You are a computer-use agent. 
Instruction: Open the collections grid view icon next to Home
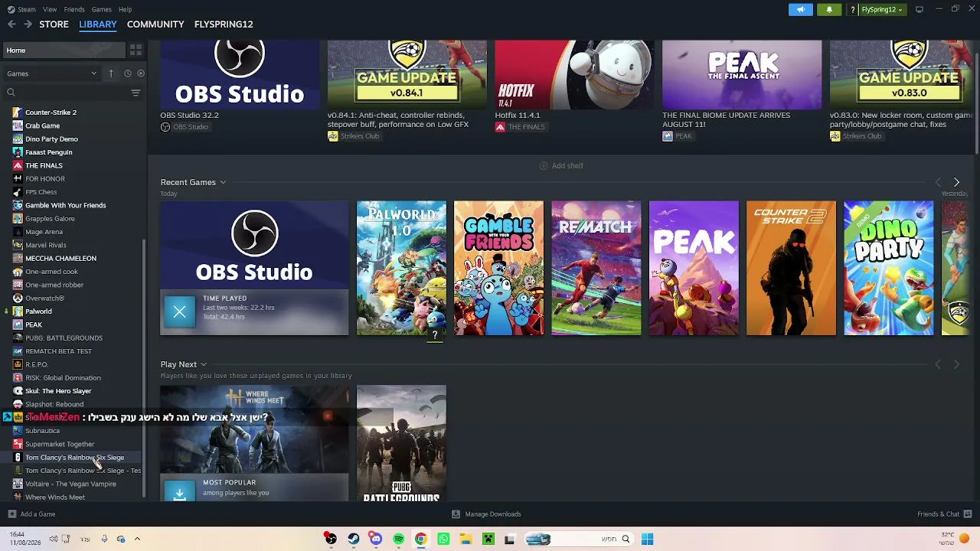(136, 51)
